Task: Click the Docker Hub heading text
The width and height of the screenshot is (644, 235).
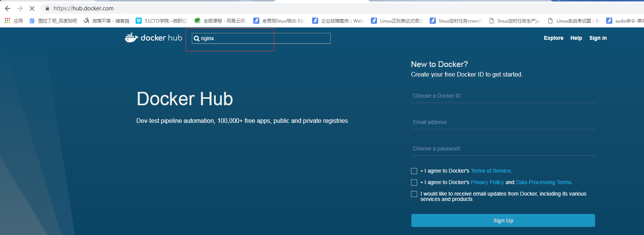Action: pyautogui.click(x=185, y=99)
